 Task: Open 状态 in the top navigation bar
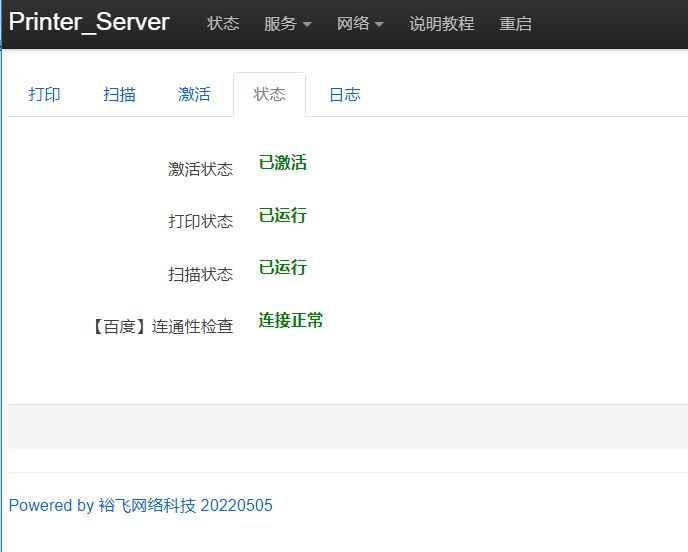tap(223, 24)
